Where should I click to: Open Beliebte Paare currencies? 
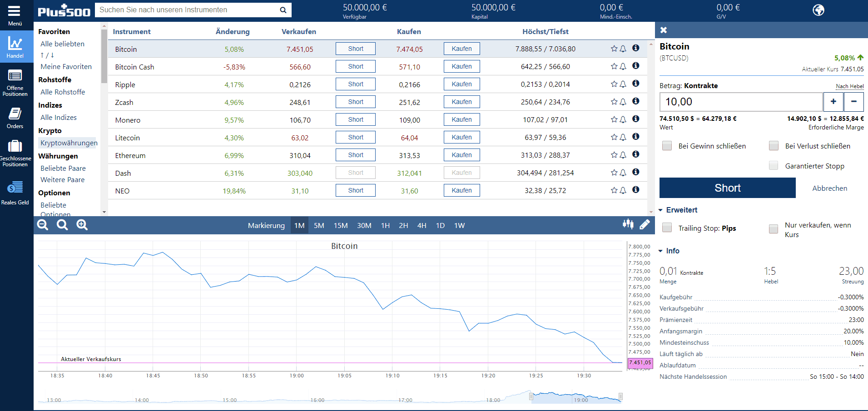click(x=63, y=168)
